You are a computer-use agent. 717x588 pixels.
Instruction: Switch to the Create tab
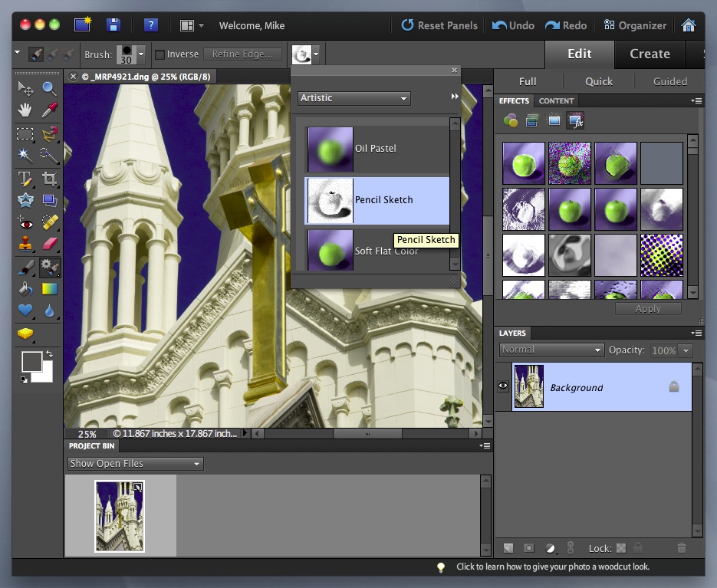[650, 54]
